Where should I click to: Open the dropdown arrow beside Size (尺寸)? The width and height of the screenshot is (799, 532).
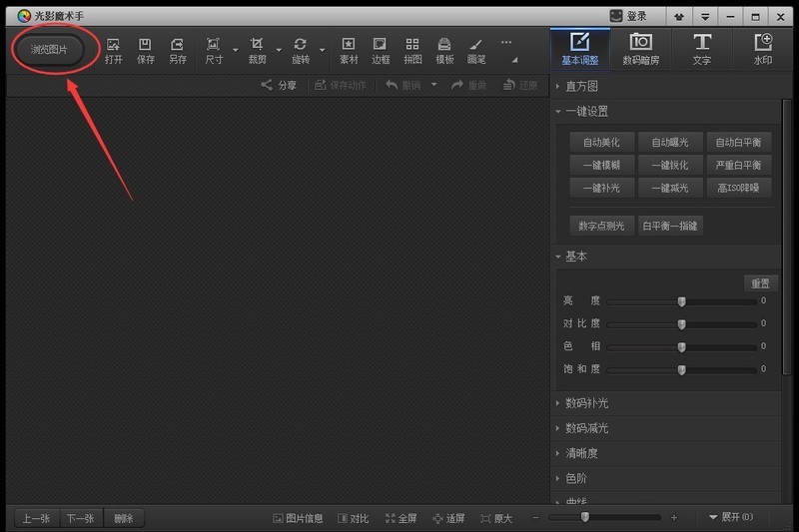tap(236, 50)
